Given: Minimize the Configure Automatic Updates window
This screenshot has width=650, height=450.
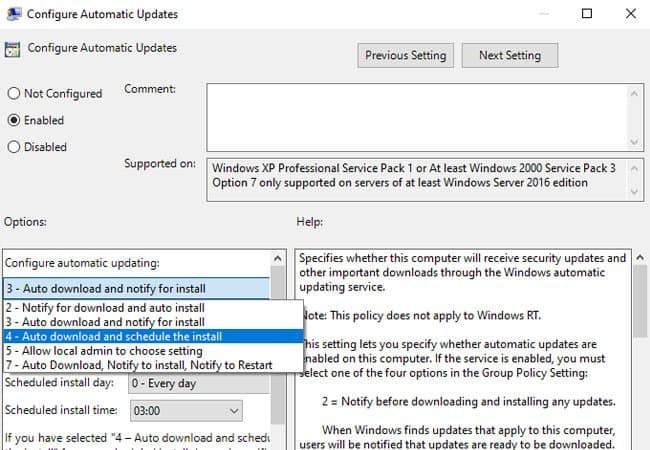Looking at the screenshot, I should pos(543,14).
